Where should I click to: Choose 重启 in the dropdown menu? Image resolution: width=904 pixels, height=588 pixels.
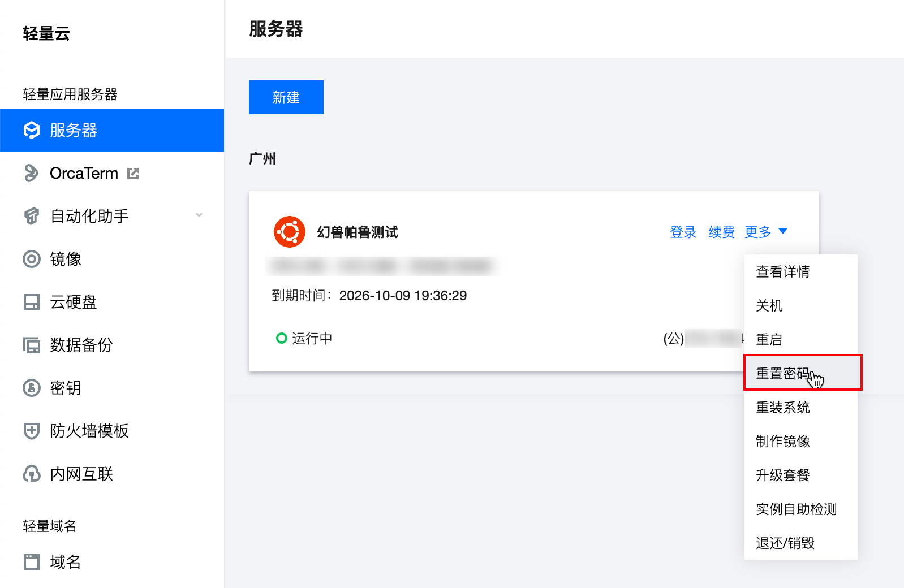[x=800, y=339]
